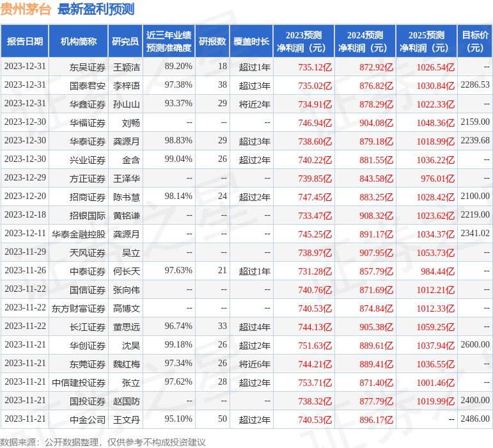Click report date 2023-12-29
493x448 pixels.
point(25,177)
